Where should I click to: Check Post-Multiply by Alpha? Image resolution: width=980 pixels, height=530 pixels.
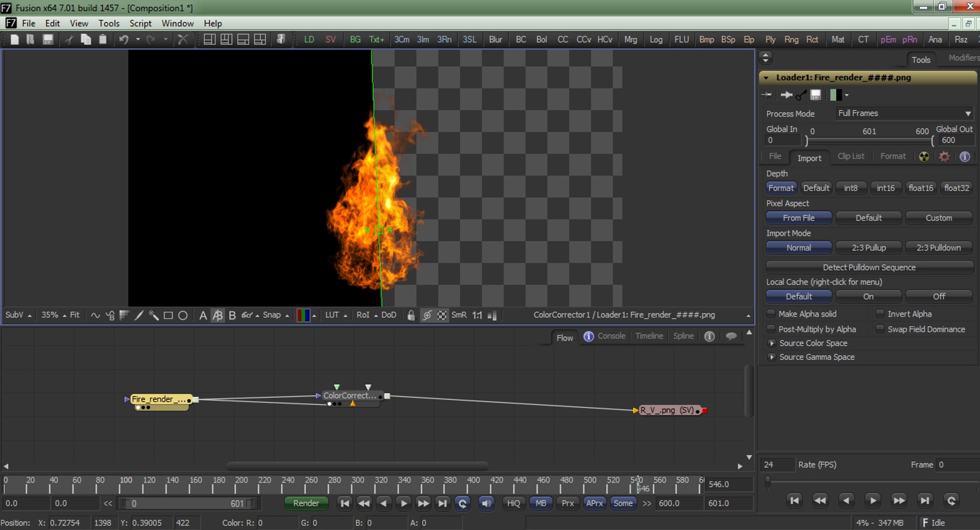771,329
